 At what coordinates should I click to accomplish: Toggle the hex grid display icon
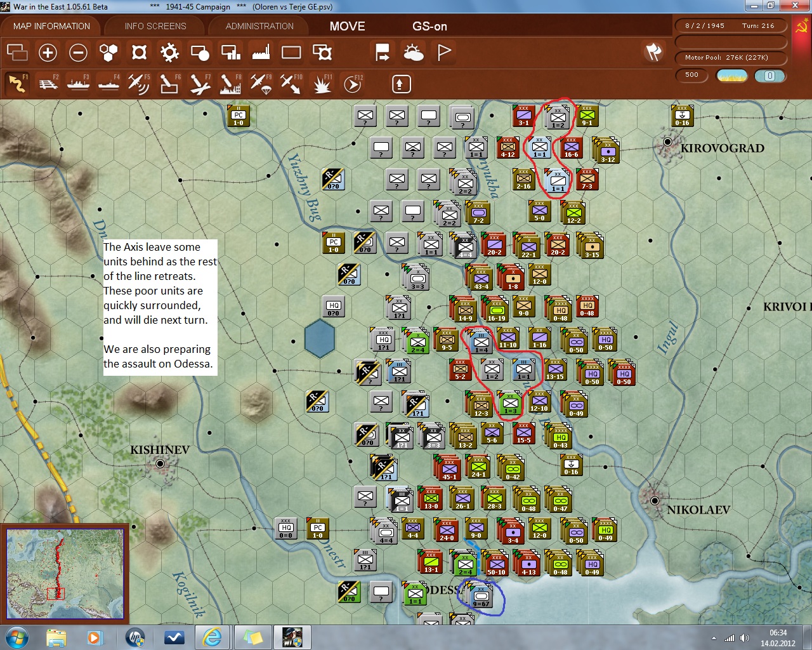point(108,52)
